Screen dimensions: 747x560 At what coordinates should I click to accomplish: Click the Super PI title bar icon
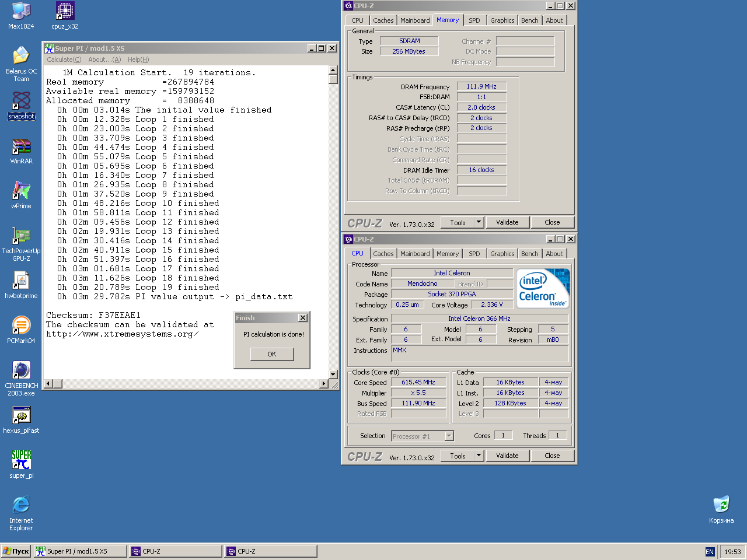click(x=50, y=48)
